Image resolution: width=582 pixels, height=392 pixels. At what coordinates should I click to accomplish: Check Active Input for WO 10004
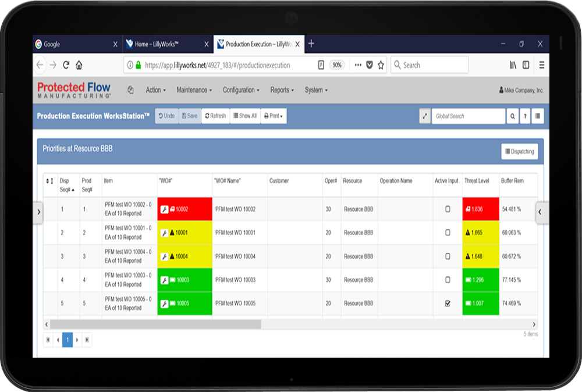(x=448, y=256)
